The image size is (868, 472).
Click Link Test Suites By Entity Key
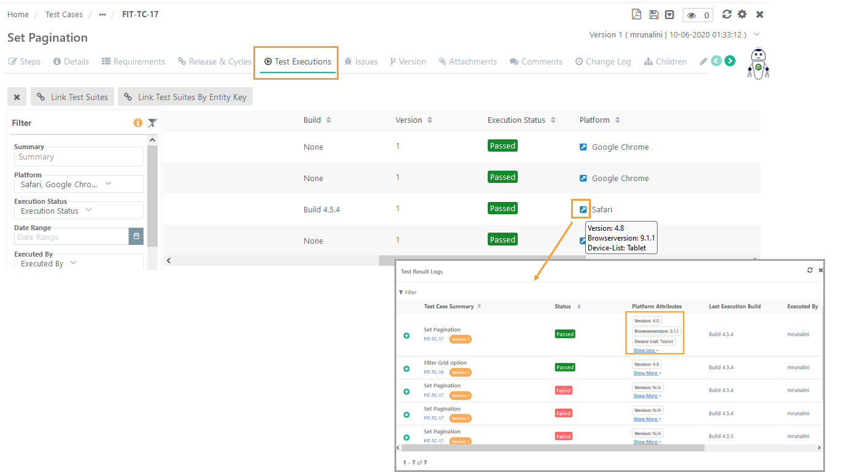pos(185,97)
